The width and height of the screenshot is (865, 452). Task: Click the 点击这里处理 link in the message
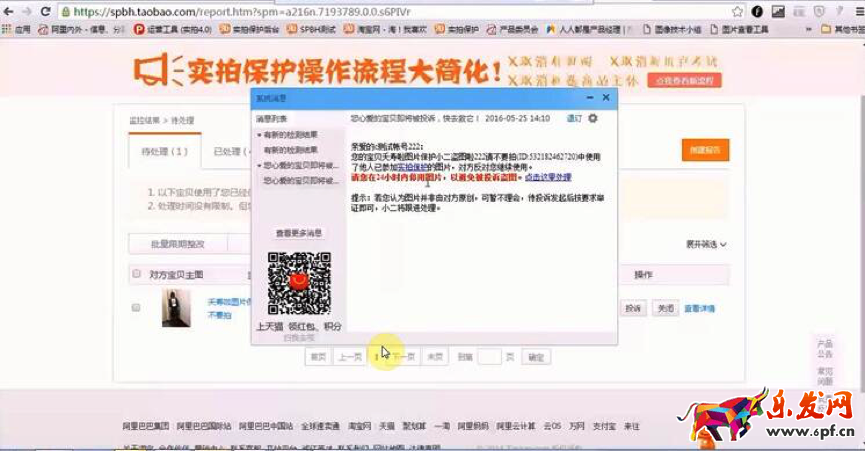click(x=548, y=177)
